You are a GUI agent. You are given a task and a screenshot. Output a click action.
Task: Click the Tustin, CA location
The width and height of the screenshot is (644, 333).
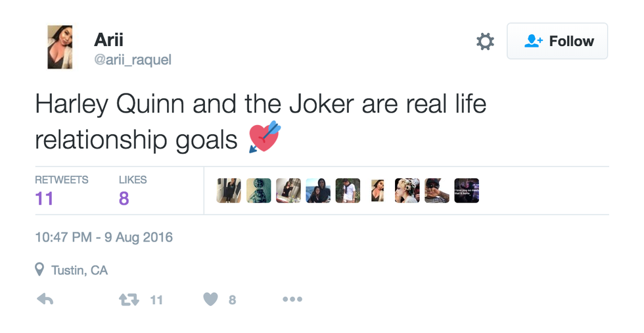80,270
